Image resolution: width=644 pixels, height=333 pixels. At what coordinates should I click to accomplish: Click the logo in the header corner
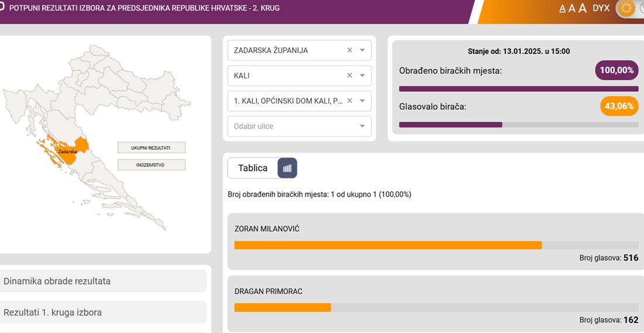click(x=2, y=8)
